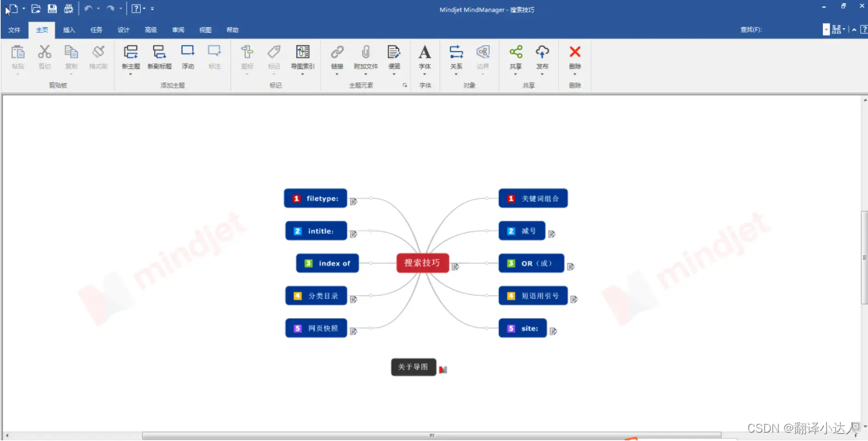Click the Share (共享) icon

[x=516, y=52]
